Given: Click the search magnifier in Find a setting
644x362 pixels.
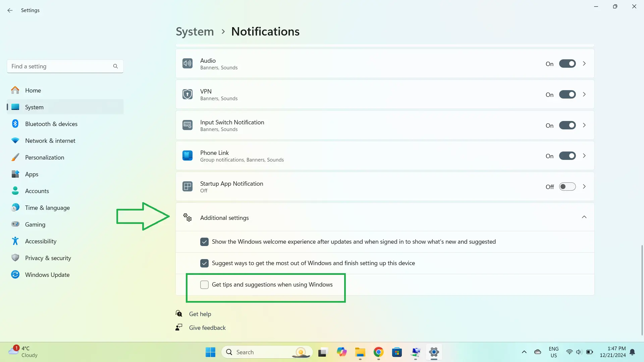Looking at the screenshot, I should (115, 66).
